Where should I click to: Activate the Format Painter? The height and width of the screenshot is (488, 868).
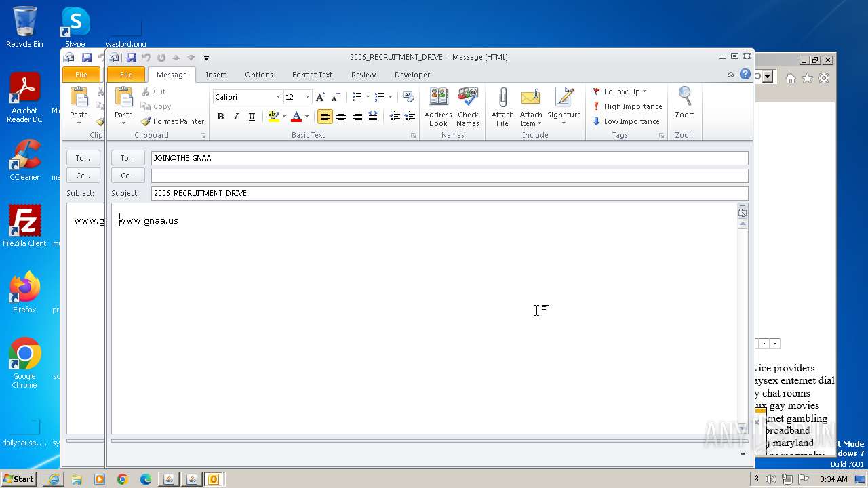[172, 121]
